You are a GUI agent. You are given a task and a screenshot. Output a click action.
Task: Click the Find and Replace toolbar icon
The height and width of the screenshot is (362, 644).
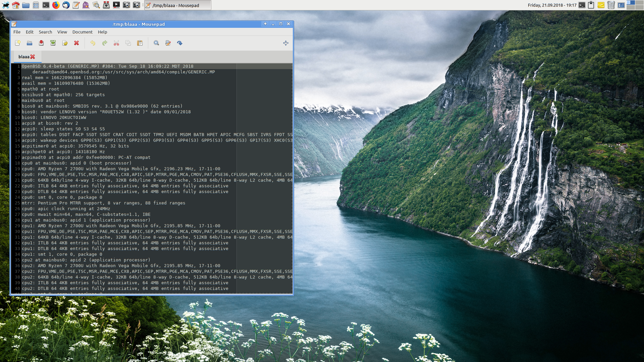coord(168,43)
